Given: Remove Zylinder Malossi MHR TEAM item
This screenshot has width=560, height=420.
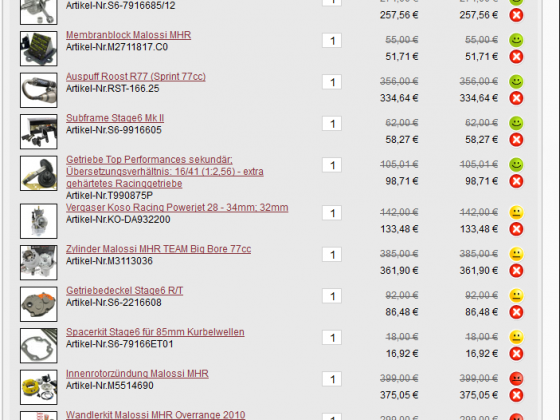Looking at the screenshot, I should (x=516, y=270).
